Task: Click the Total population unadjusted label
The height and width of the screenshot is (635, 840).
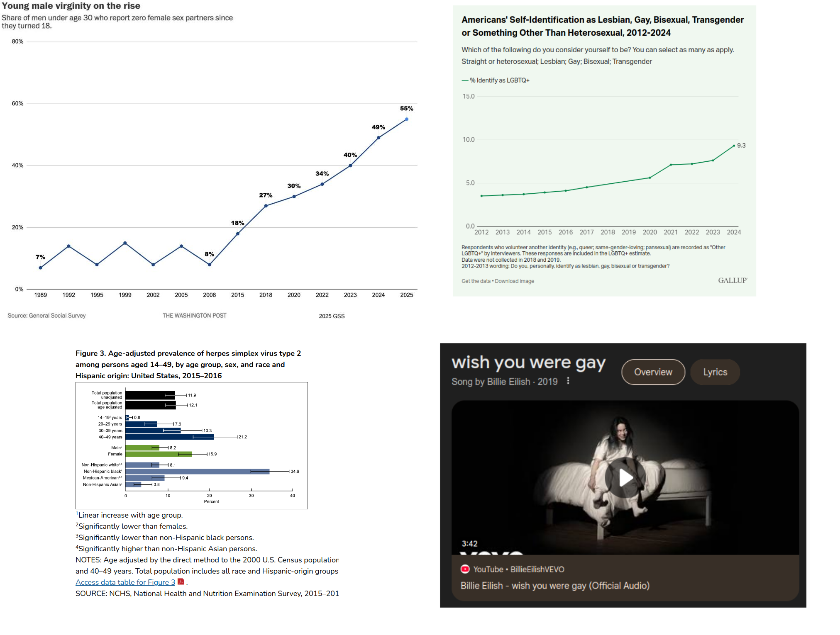Action: pyautogui.click(x=107, y=395)
